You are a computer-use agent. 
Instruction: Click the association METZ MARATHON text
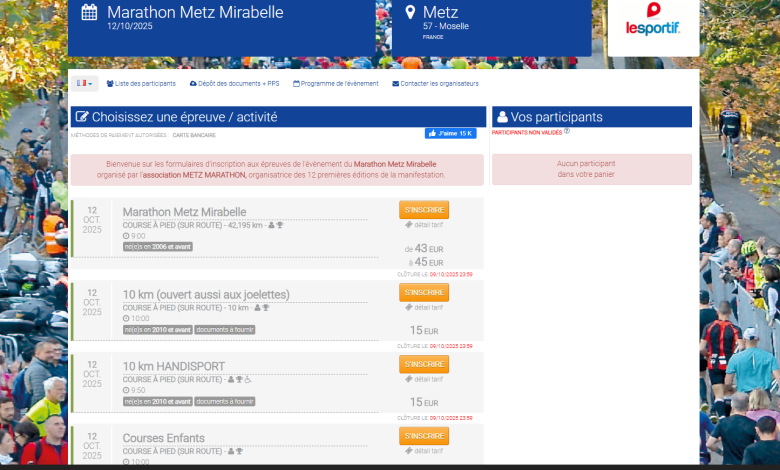point(195,175)
